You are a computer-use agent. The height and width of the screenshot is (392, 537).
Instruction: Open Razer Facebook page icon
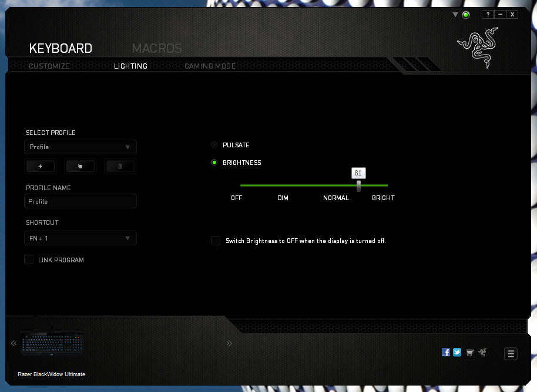(445, 352)
